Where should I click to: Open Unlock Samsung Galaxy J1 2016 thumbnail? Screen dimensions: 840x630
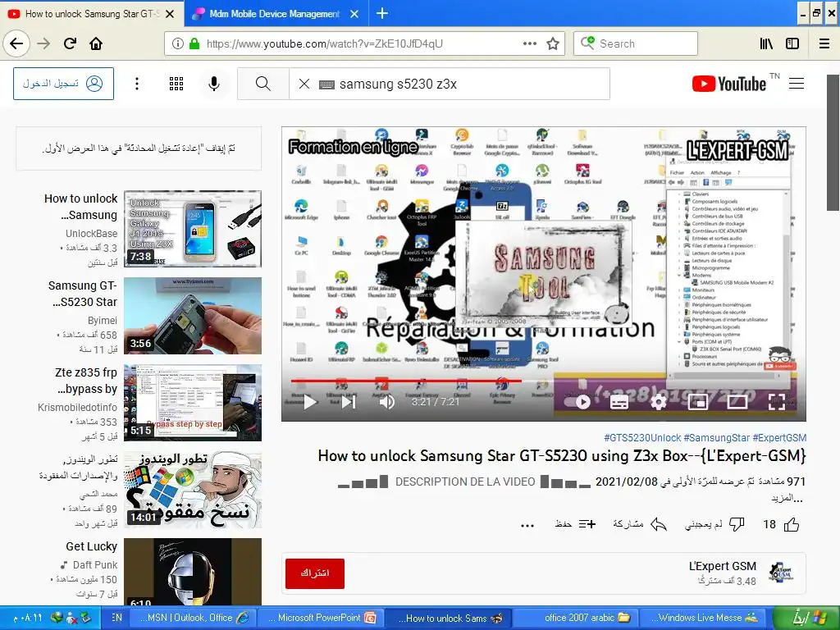pos(193,229)
